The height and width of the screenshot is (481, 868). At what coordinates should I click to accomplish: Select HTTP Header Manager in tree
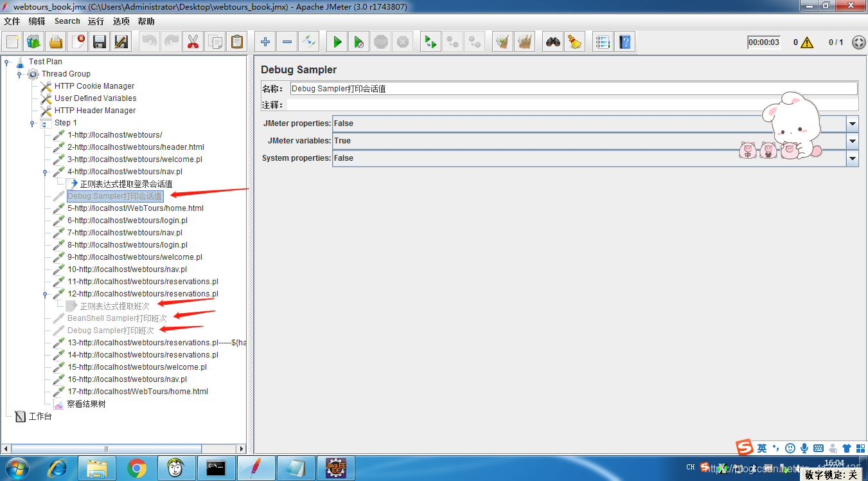point(95,111)
